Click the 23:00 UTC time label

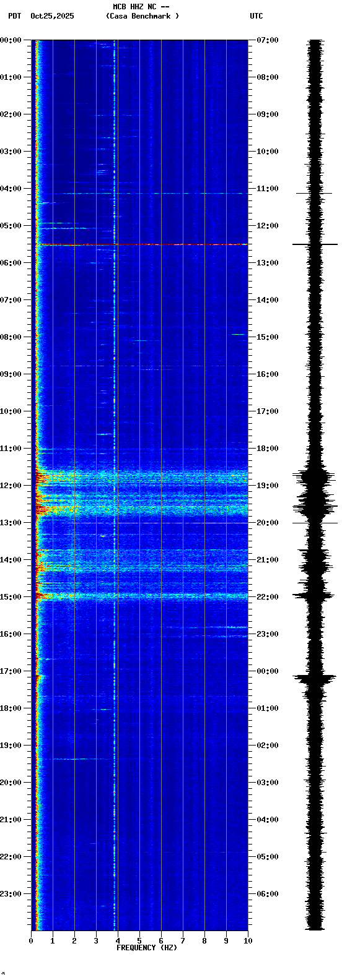268,634
